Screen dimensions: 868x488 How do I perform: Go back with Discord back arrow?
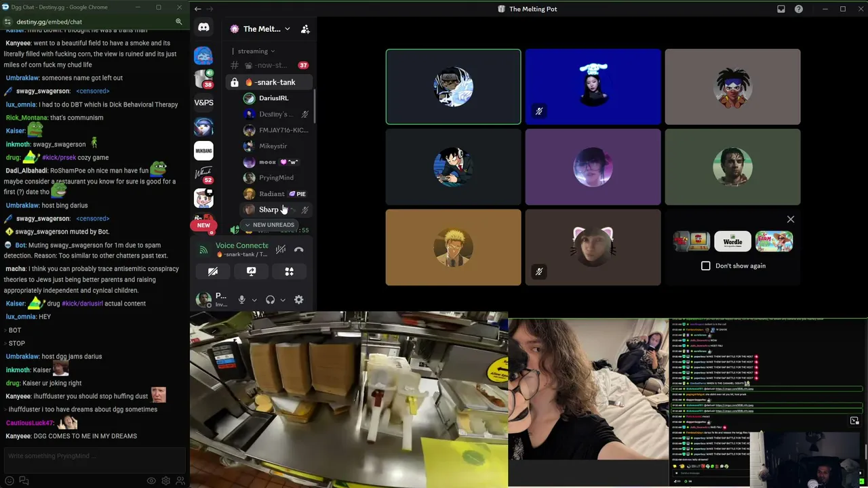tap(197, 9)
